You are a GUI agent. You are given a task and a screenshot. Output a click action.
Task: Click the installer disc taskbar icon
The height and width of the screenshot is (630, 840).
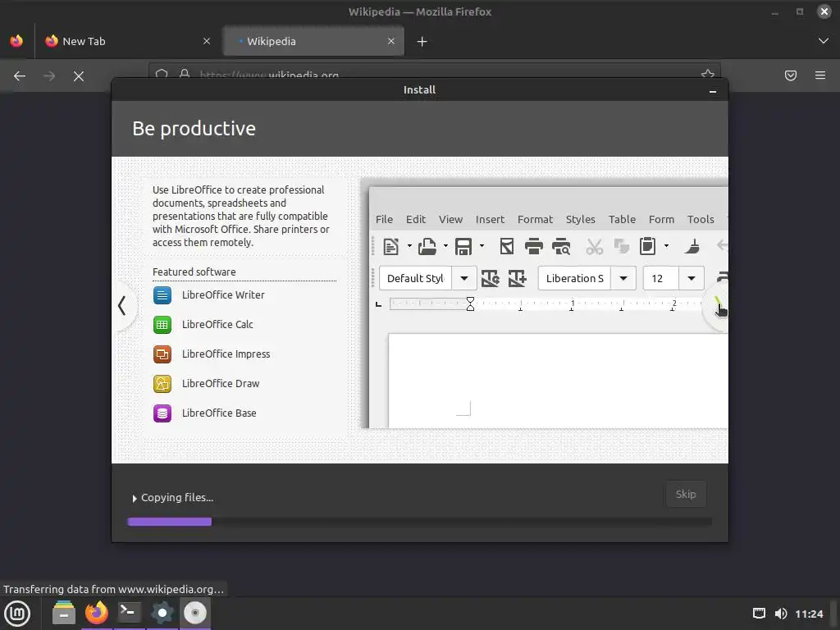click(x=195, y=613)
